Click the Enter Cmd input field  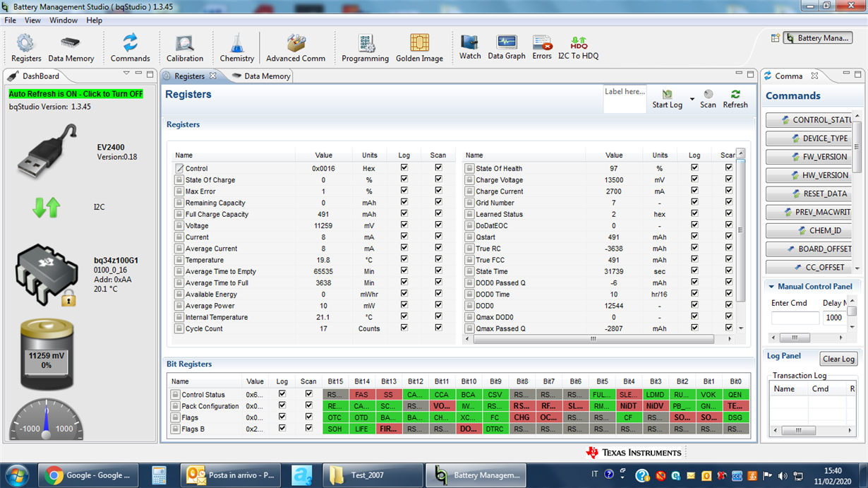(x=795, y=318)
